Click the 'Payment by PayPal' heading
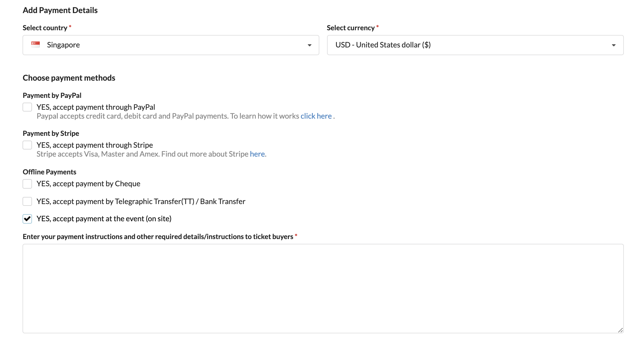The width and height of the screenshot is (644, 347). click(x=52, y=95)
